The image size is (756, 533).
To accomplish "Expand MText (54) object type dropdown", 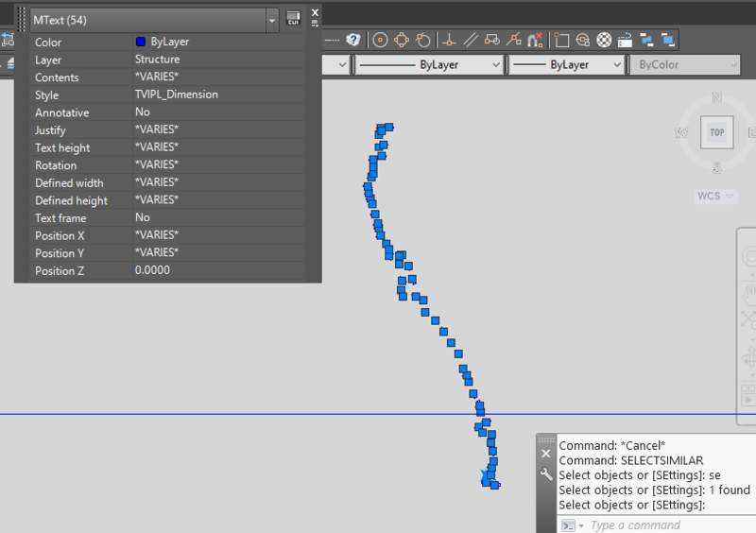I will pos(272,19).
